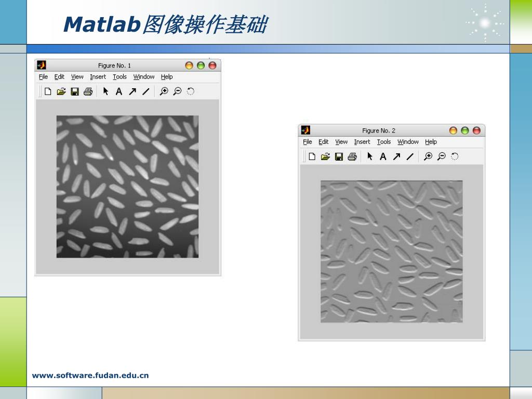Viewport: 532px width, 399px height.
Task: Select Insert Text 'A' tool in Figure No. 2
Action: [383, 156]
